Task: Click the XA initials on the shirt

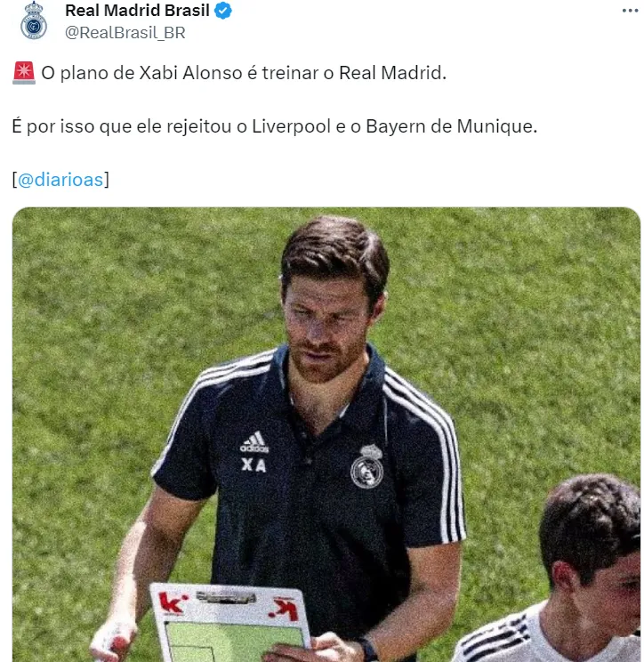Action: 254,465
